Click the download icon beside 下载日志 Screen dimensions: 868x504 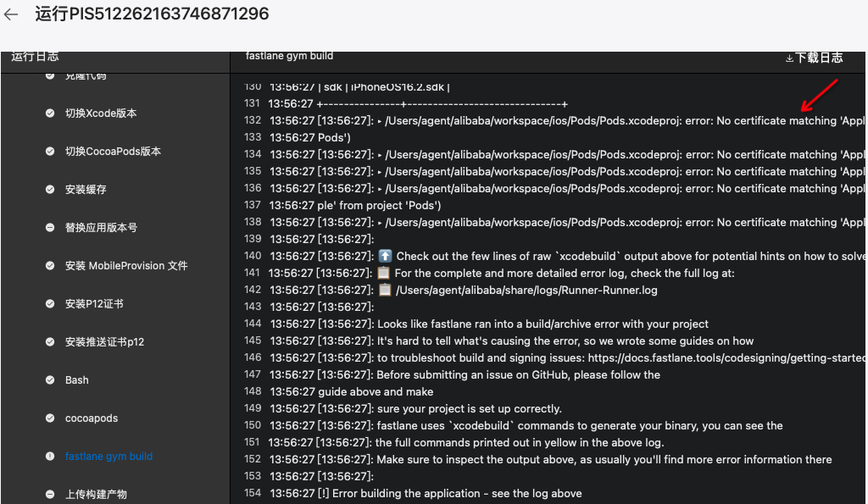pos(789,58)
